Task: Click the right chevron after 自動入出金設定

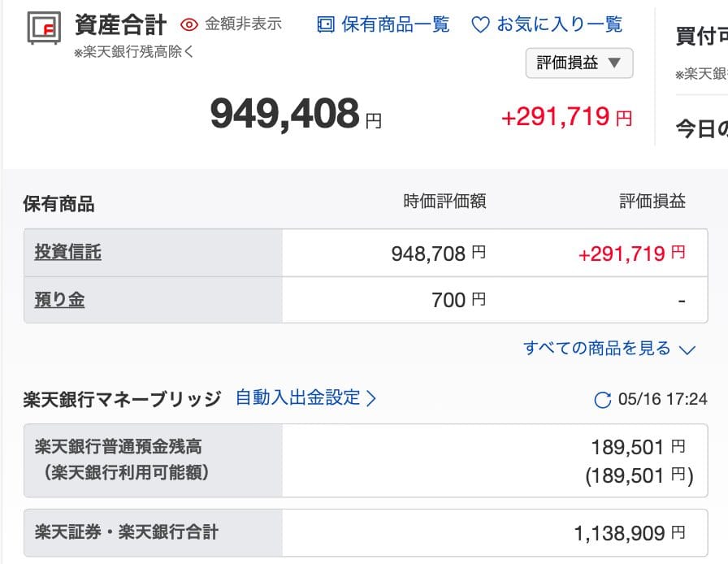Action: [371, 398]
